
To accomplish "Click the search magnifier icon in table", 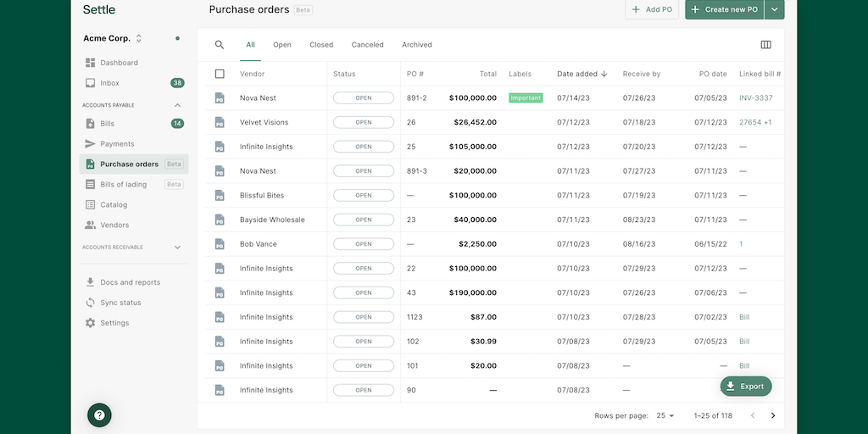I will (x=220, y=45).
